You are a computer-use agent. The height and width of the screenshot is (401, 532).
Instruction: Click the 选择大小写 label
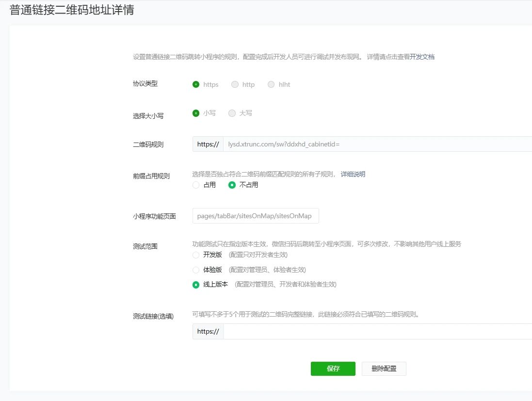click(x=148, y=116)
